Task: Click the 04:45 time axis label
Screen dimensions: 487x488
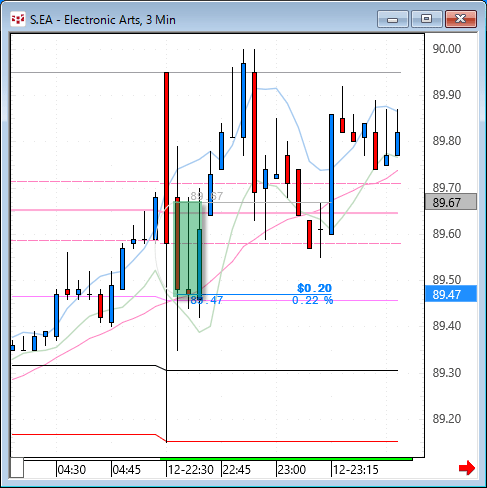Action: 127,470
